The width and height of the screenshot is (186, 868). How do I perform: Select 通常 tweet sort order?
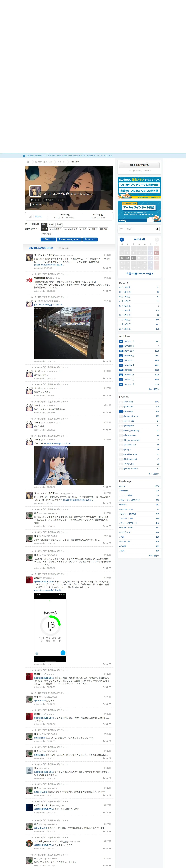tap(44, 224)
